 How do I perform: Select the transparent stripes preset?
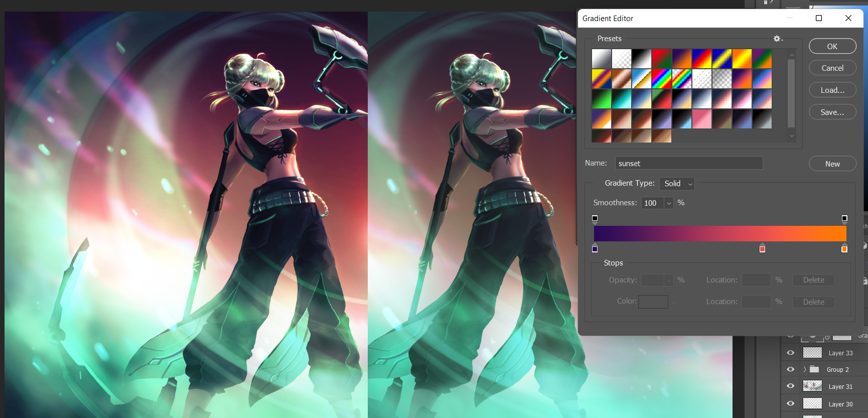pos(702,79)
